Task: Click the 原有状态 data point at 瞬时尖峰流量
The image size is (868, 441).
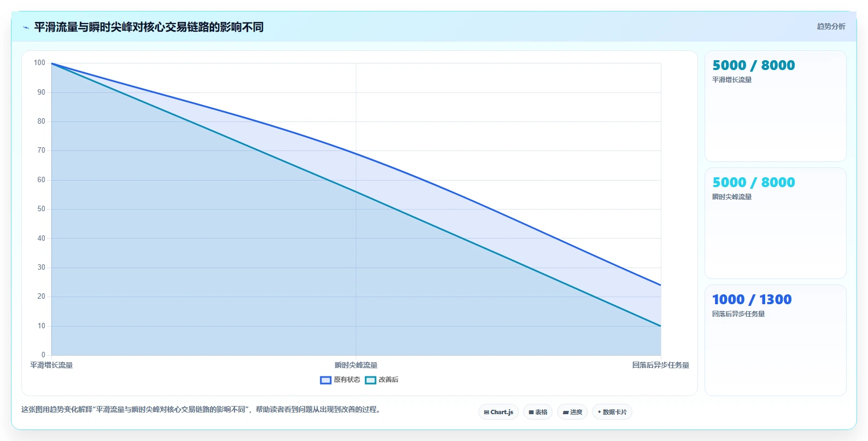Action: point(356,154)
